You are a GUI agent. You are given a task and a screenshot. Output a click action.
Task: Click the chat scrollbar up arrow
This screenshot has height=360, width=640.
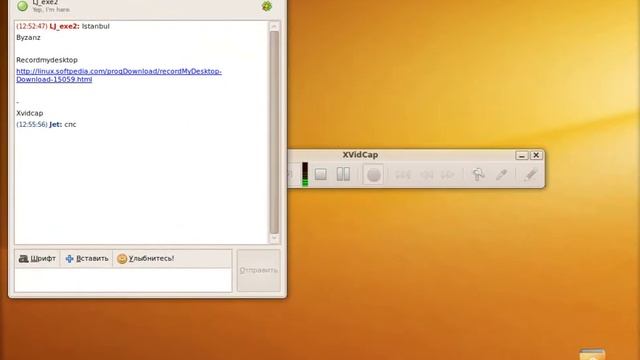pos(274,26)
